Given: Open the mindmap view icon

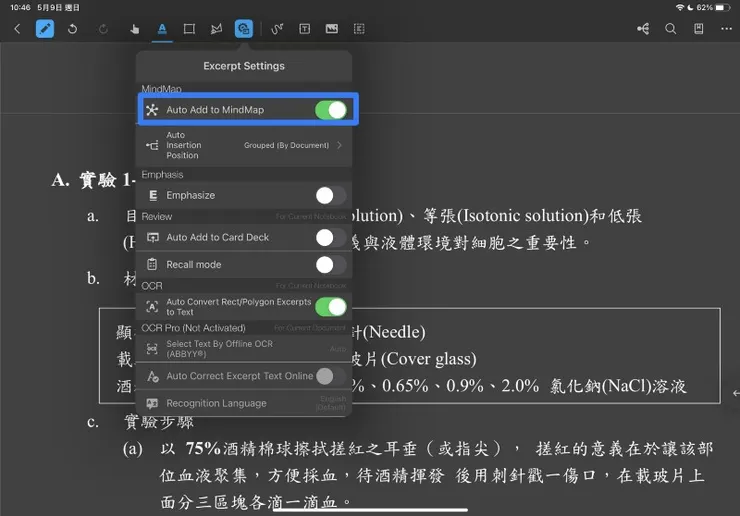Looking at the screenshot, I should click(x=643, y=29).
